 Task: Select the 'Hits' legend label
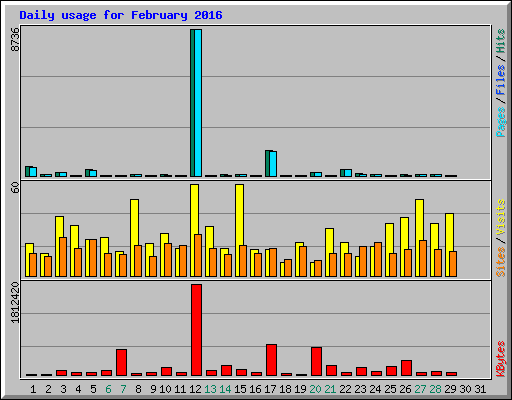point(500,41)
